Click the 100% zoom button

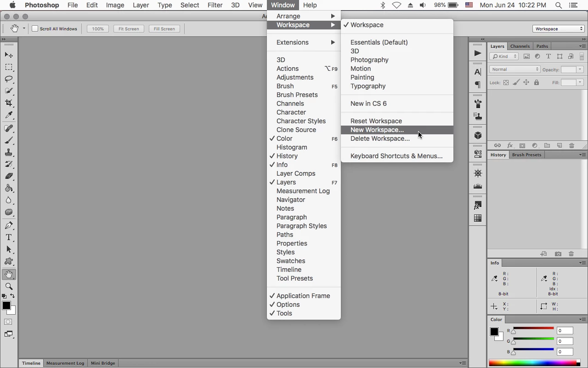click(98, 29)
